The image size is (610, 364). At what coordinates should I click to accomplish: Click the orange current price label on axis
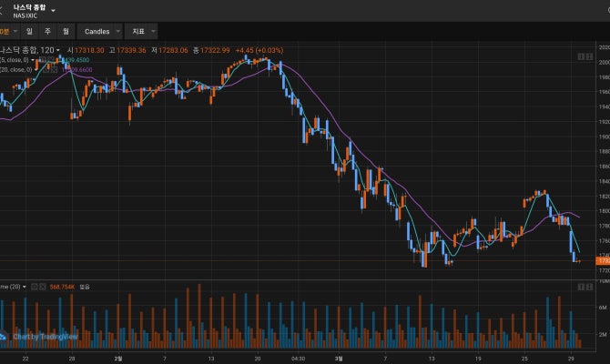point(602,261)
